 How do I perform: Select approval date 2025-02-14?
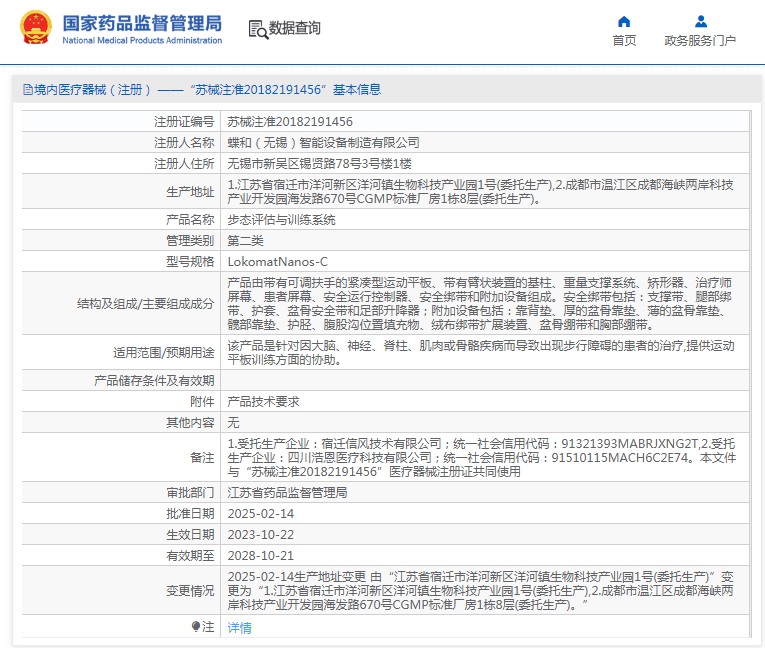click(x=261, y=513)
